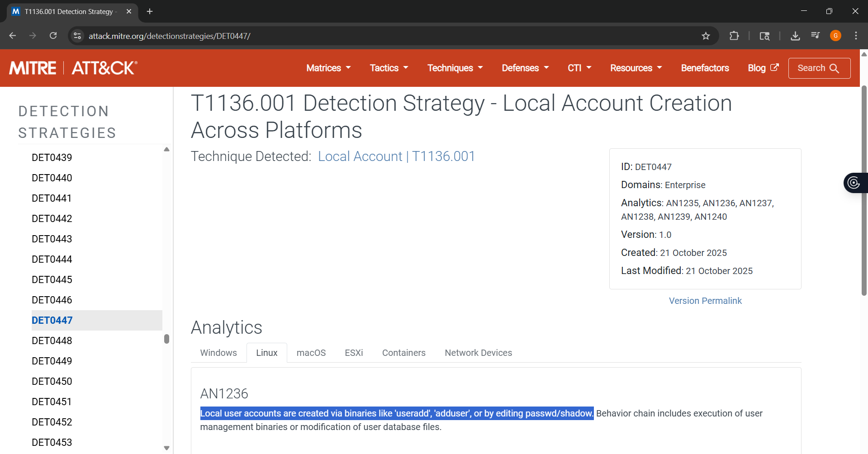Open the media controls icon
Viewport: 868px width, 454px height.
coord(816,36)
